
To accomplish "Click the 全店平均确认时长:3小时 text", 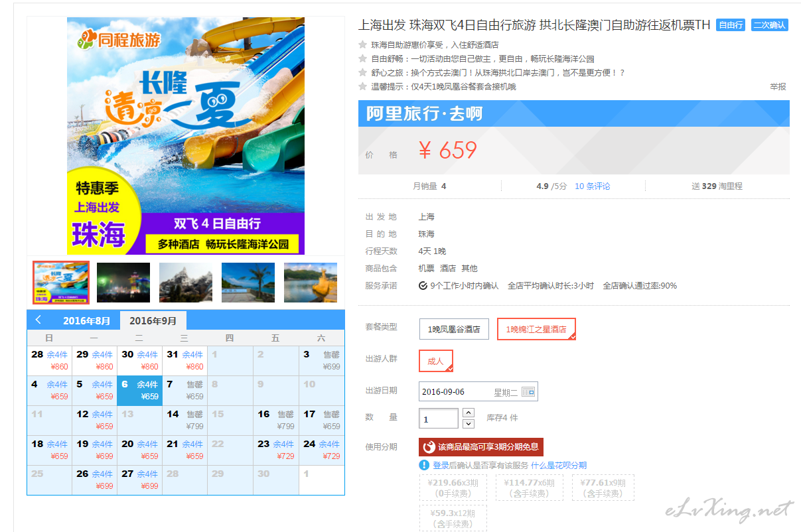I will point(551,286).
